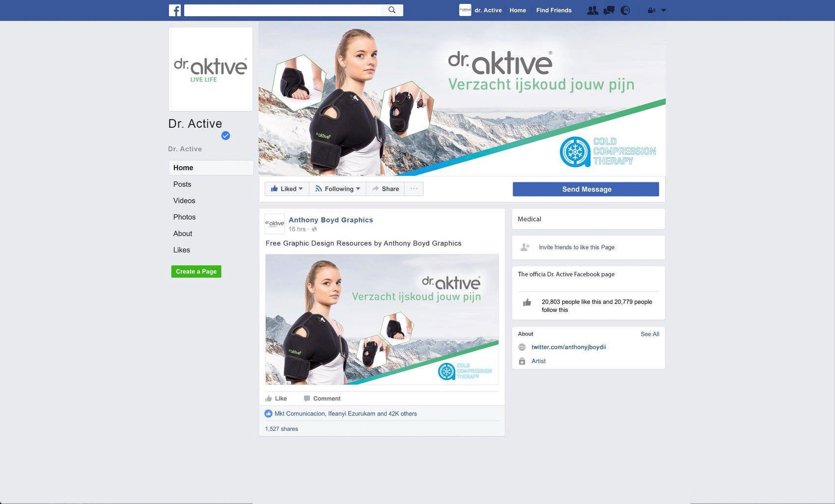Click the thumbs-up icon beside like count
Viewport: 835px width, 504px height.
coord(527,302)
